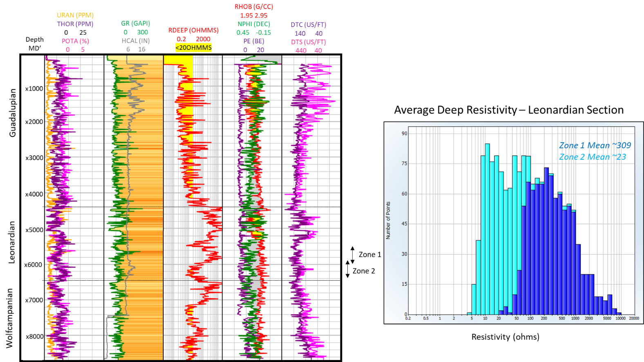Click the x6000 depth marker

tap(33, 265)
